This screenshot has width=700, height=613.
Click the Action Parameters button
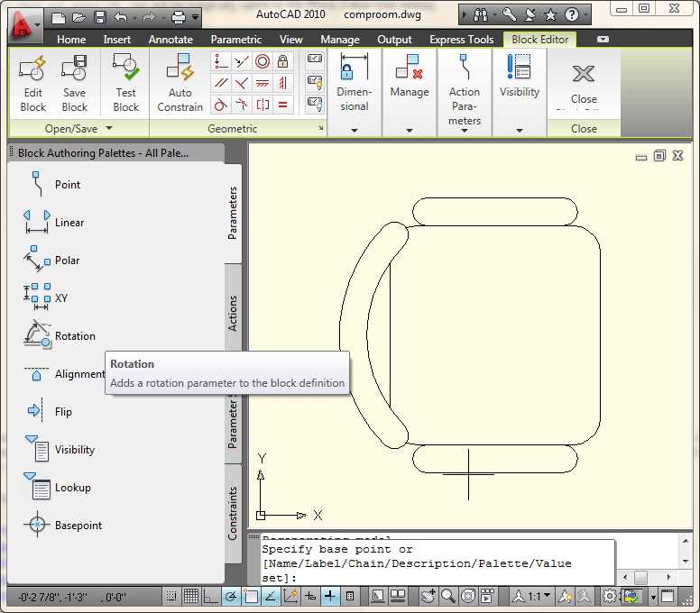coord(465,89)
